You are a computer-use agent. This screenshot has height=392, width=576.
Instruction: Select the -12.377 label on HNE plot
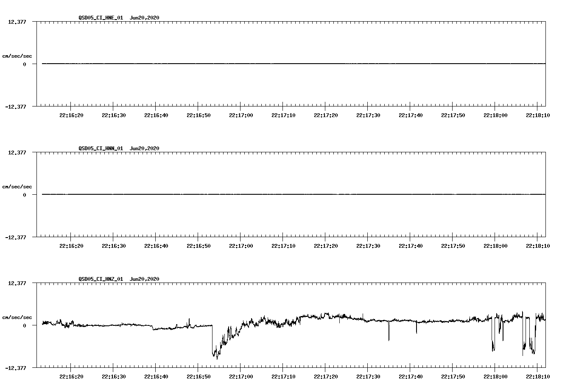pos(16,107)
